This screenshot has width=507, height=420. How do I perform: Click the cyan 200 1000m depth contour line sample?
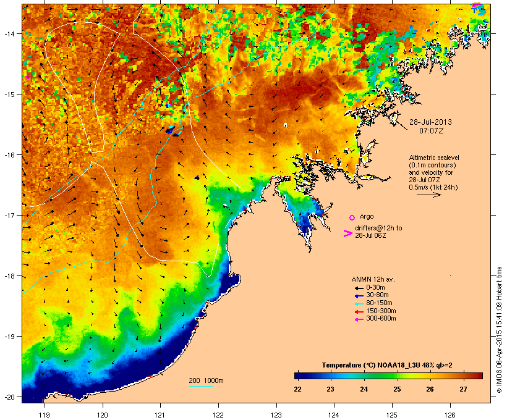click(x=201, y=386)
